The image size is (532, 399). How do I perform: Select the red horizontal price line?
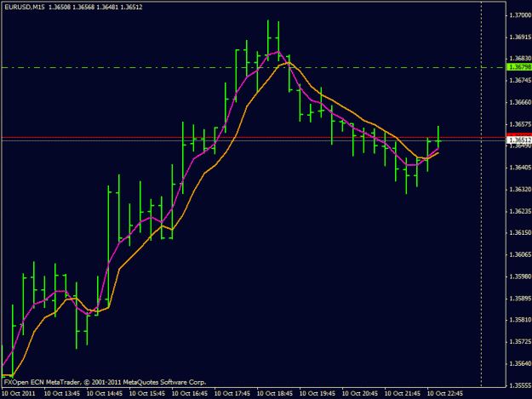[255, 138]
